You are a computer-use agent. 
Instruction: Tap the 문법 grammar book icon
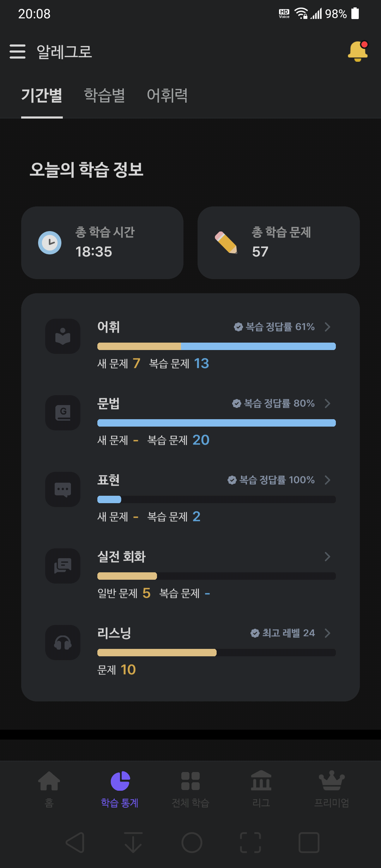(63, 413)
